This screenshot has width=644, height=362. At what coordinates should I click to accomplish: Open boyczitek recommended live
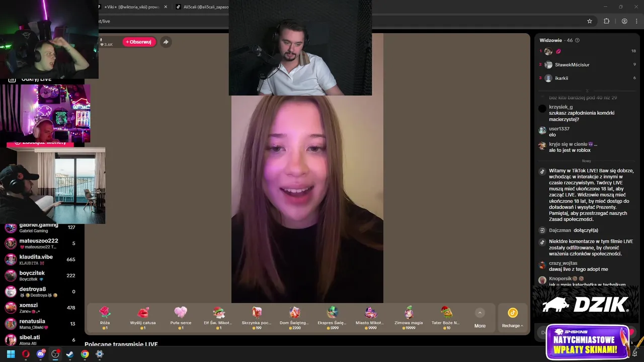point(40,276)
